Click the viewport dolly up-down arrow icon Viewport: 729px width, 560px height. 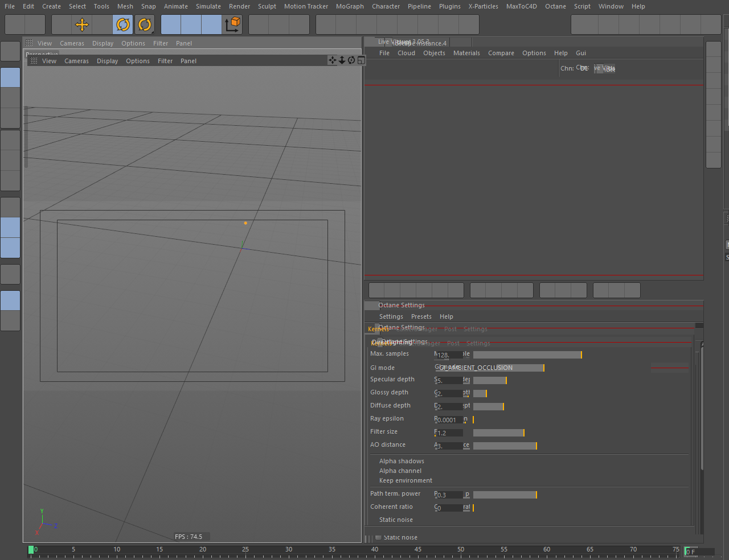coord(342,60)
